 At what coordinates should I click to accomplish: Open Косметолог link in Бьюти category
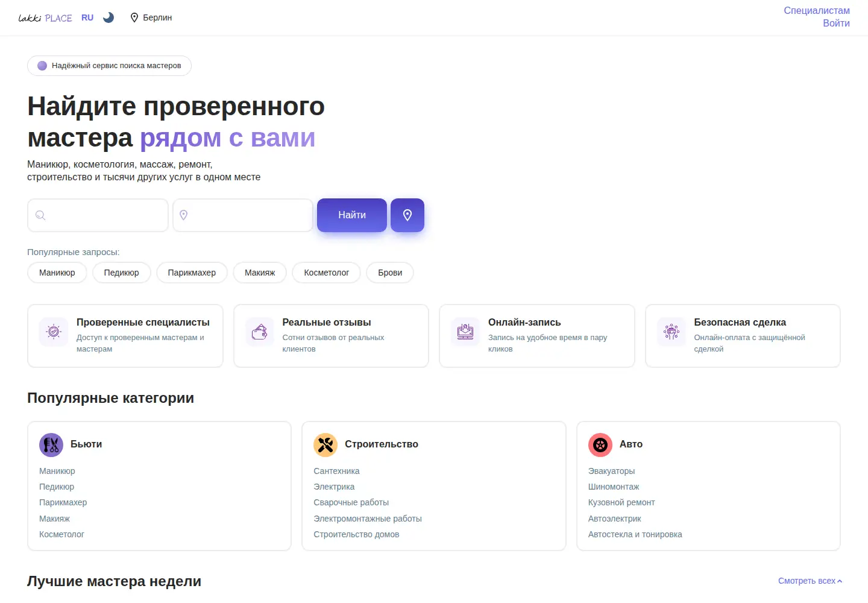pos(61,534)
